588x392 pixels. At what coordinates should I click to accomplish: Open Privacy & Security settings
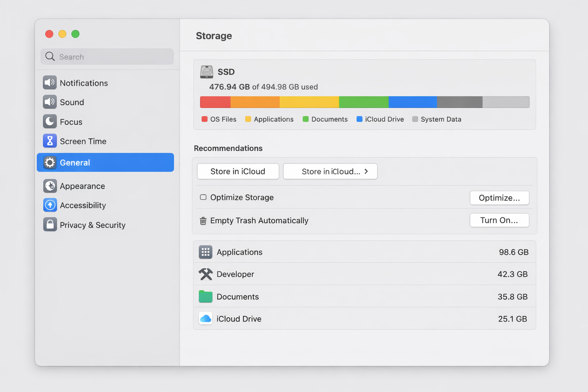tap(105, 225)
